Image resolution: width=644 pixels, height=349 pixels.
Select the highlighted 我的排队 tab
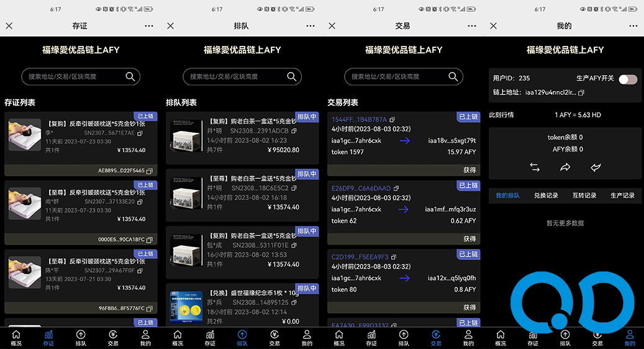tap(507, 196)
